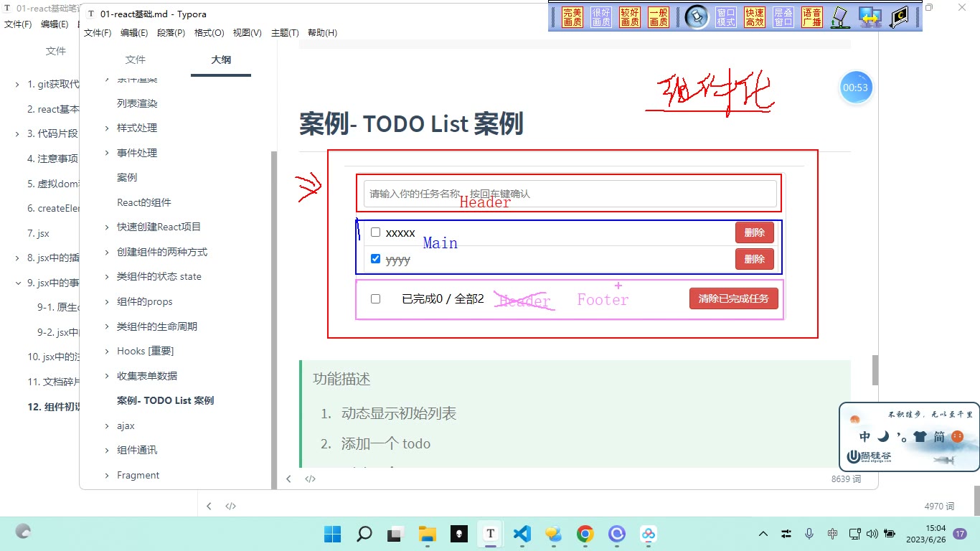
Task: Expand 快速创建React项目 outline item
Action: point(108,227)
